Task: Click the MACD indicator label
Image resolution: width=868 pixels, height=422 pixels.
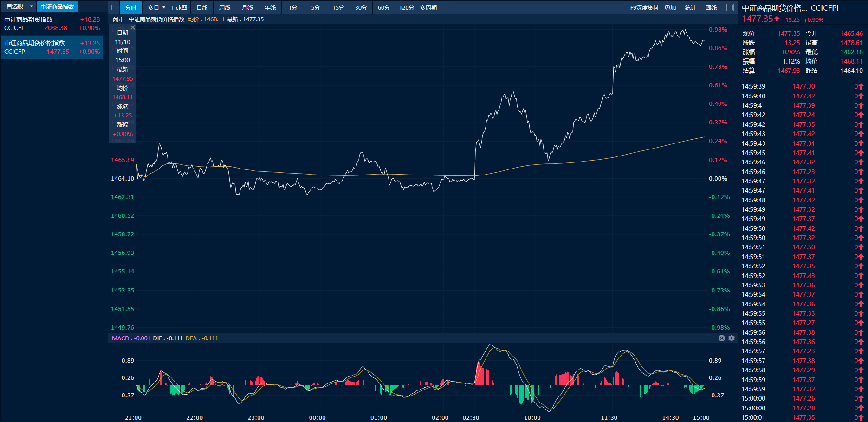Action: (121, 338)
